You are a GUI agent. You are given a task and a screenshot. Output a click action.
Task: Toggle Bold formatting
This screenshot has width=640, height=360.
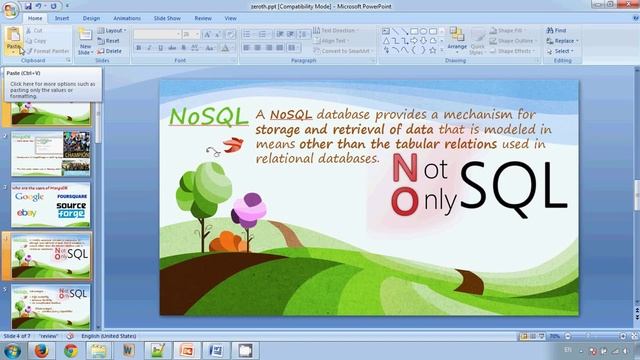[139, 48]
